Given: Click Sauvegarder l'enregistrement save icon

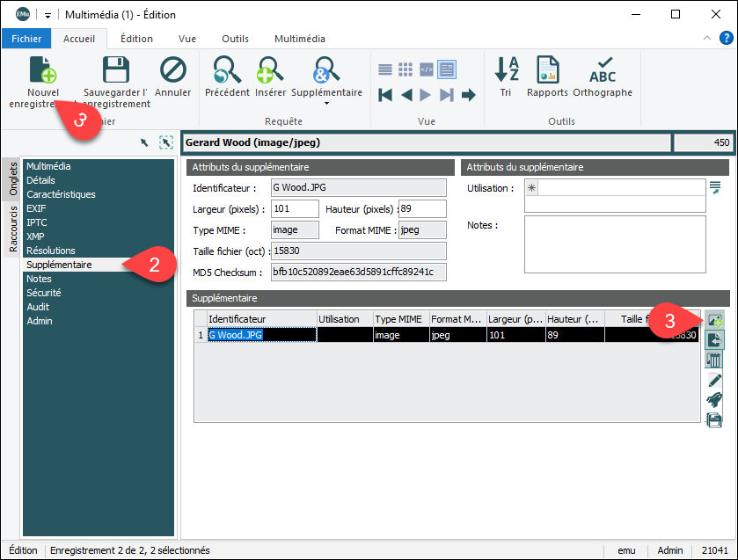Looking at the screenshot, I should tap(116, 71).
